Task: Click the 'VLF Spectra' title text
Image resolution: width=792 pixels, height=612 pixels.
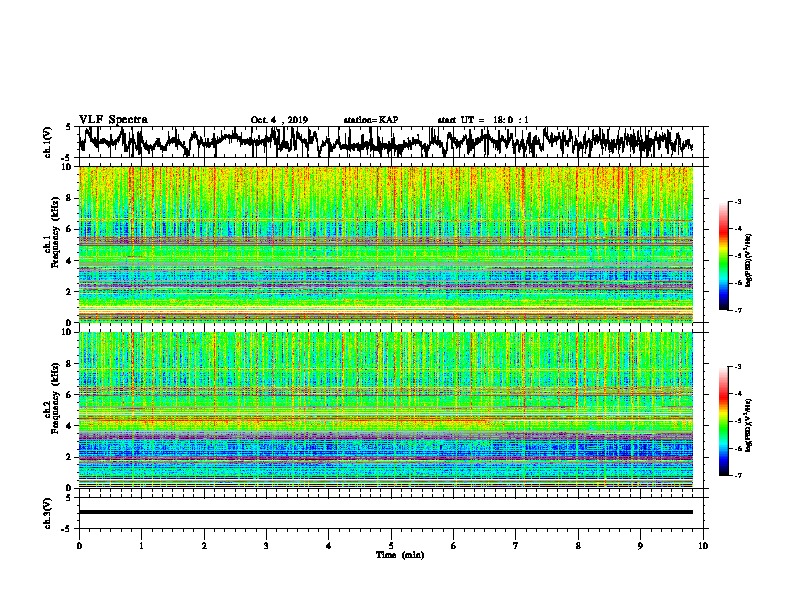Action: click(x=113, y=120)
